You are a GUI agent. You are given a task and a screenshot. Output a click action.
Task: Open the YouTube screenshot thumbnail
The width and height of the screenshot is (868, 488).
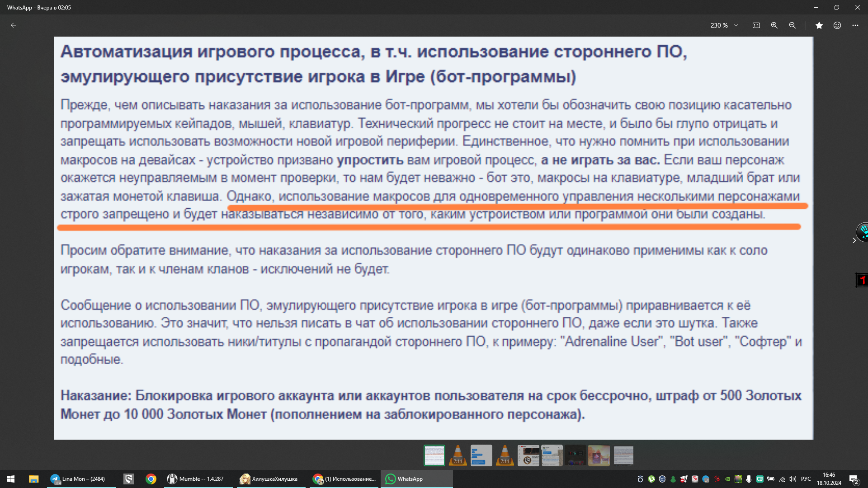pyautogui.click(x=528, y=455)
